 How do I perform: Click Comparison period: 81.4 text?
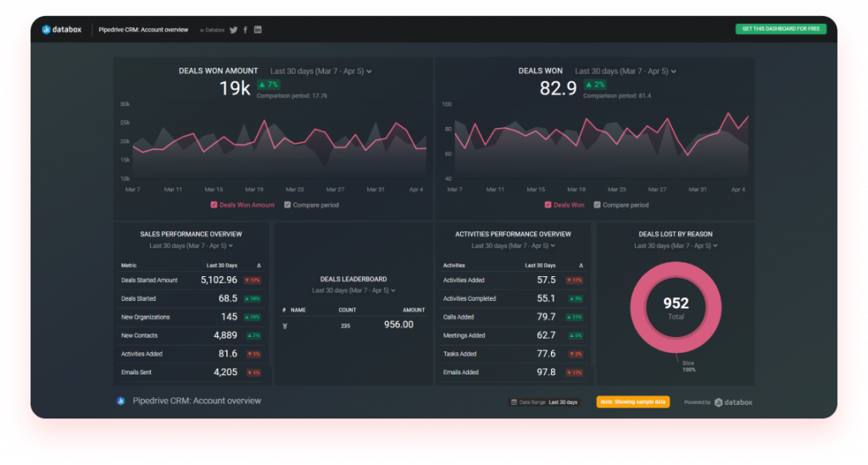[x=617, y=97]
